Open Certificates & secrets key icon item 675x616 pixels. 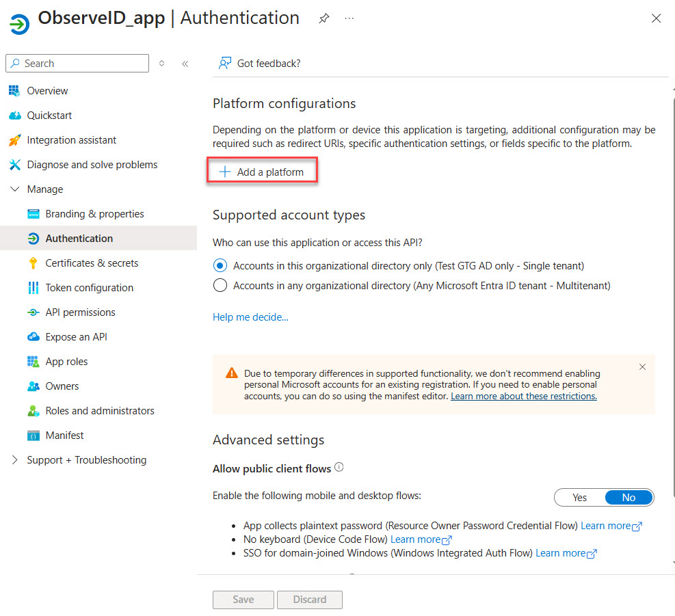tap(91, 263)
